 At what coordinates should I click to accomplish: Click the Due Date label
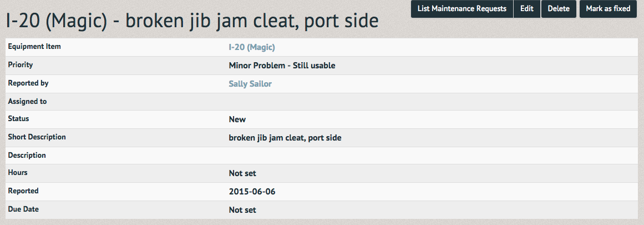pos(23,209)
